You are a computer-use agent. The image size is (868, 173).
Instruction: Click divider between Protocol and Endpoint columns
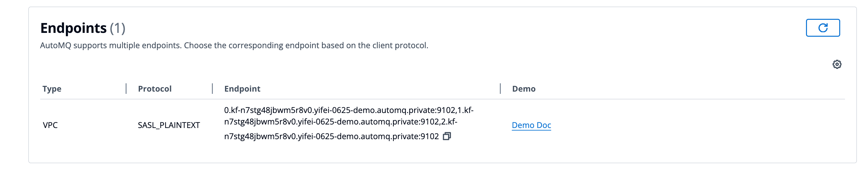coord(212,88)
